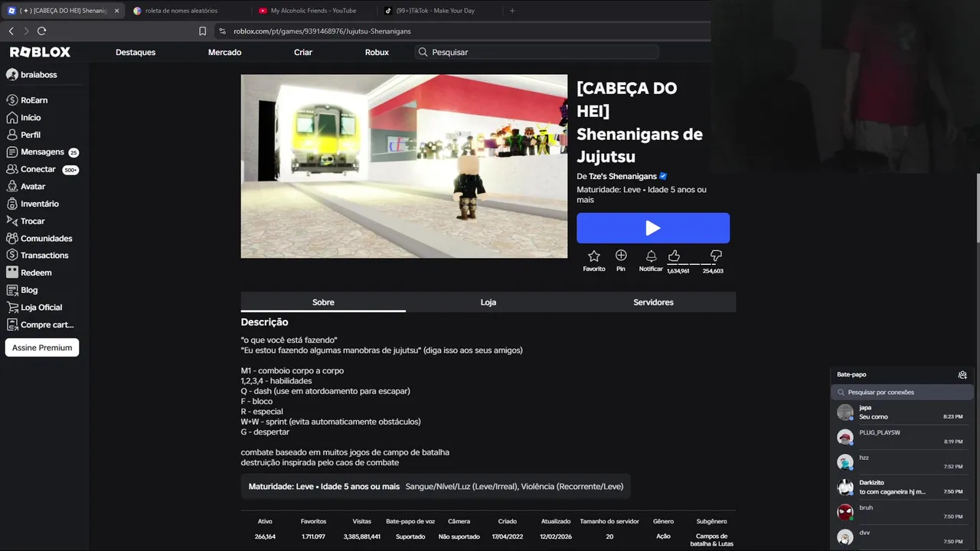
Task: Switch to TikTok Make Your Day tab
Action: point(438,11)
